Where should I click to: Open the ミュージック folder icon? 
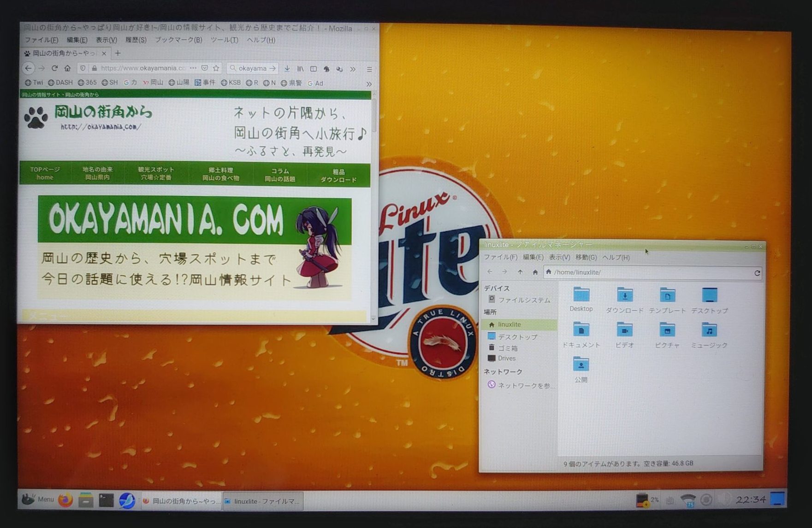[x=709, y=330]
